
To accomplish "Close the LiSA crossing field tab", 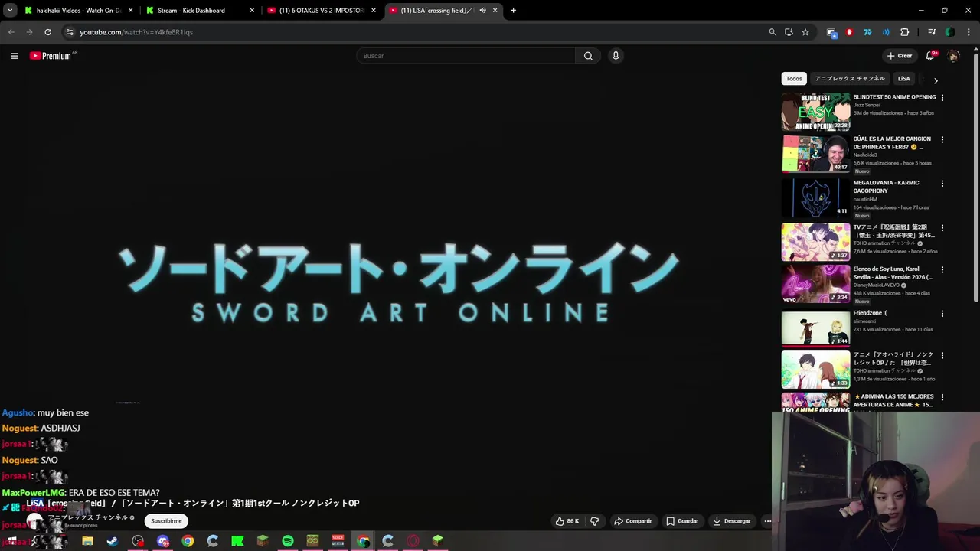I will tap(495, 11).
